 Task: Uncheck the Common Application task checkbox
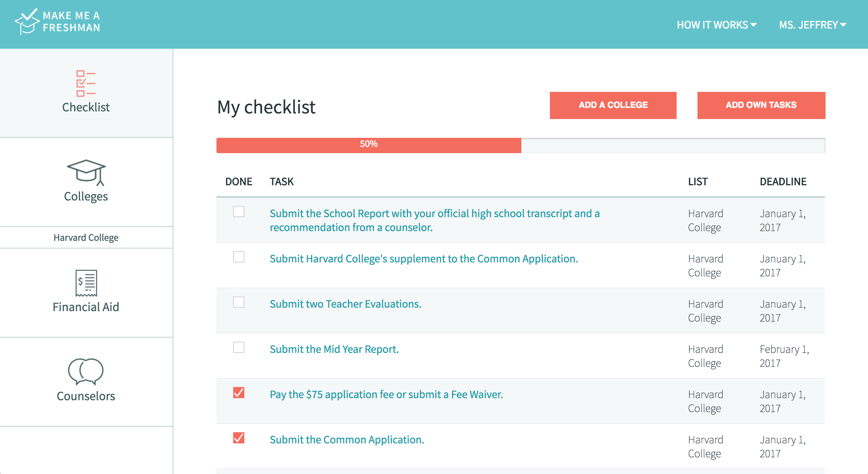click(239, 438)
